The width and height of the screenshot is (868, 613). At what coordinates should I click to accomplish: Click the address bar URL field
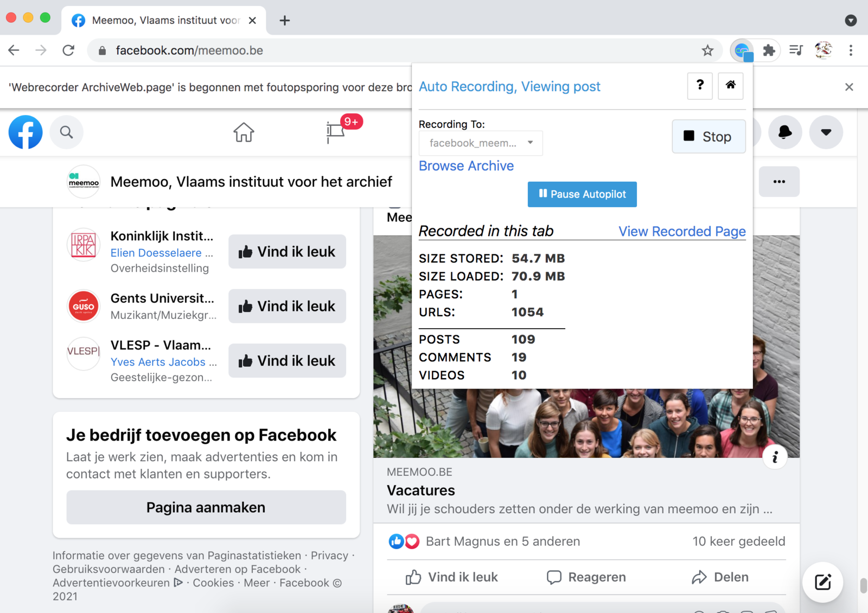[x=380, y=50]
